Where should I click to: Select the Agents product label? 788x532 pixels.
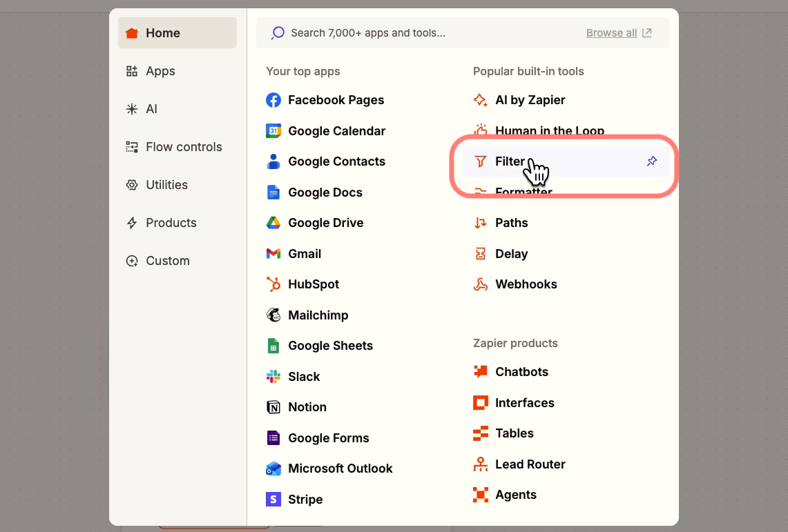(x=516, y=495)
